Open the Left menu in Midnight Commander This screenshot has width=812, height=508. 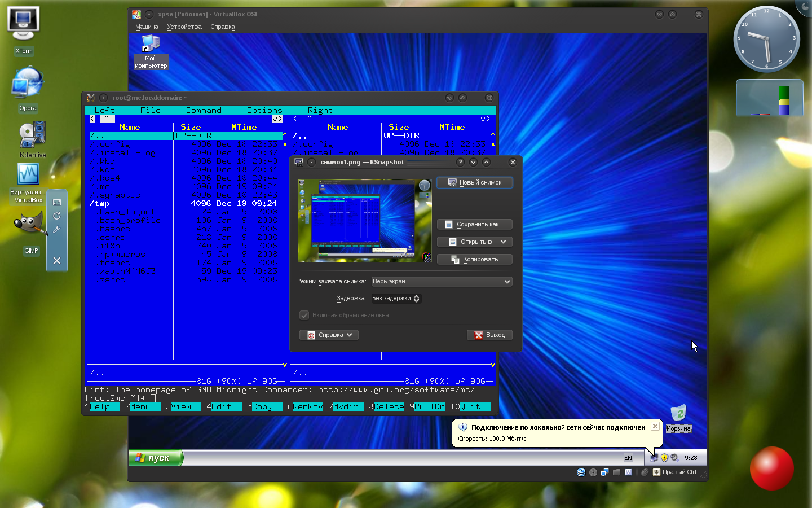[104, 110]
